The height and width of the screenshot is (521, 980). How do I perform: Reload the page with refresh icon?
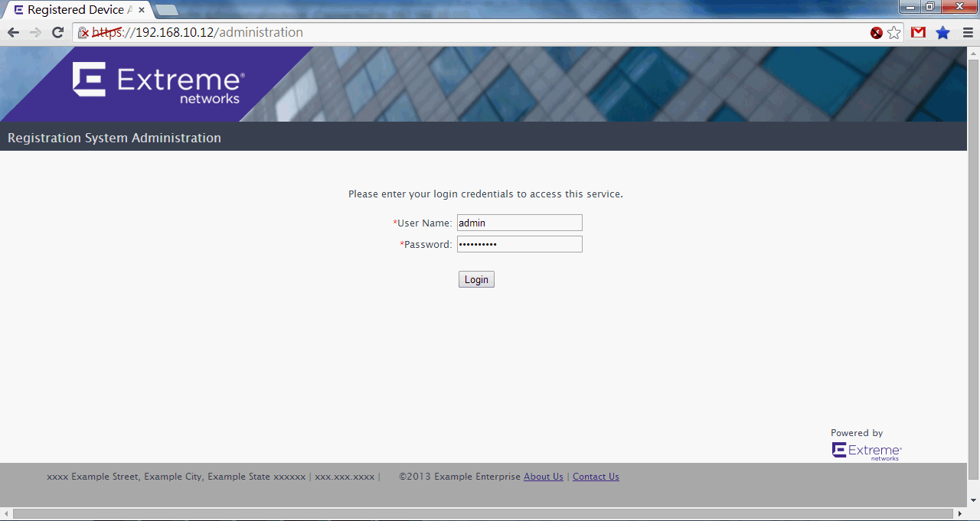pos(57,32)
